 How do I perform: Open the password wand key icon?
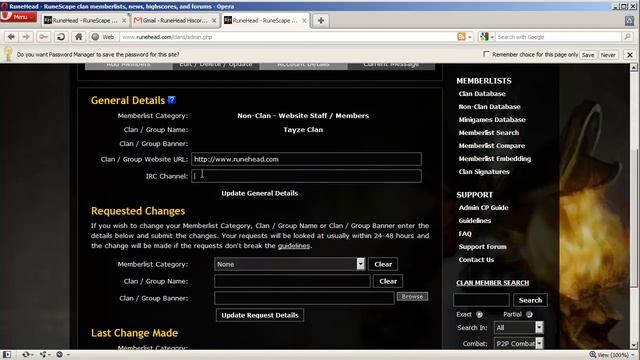(43, 37)
